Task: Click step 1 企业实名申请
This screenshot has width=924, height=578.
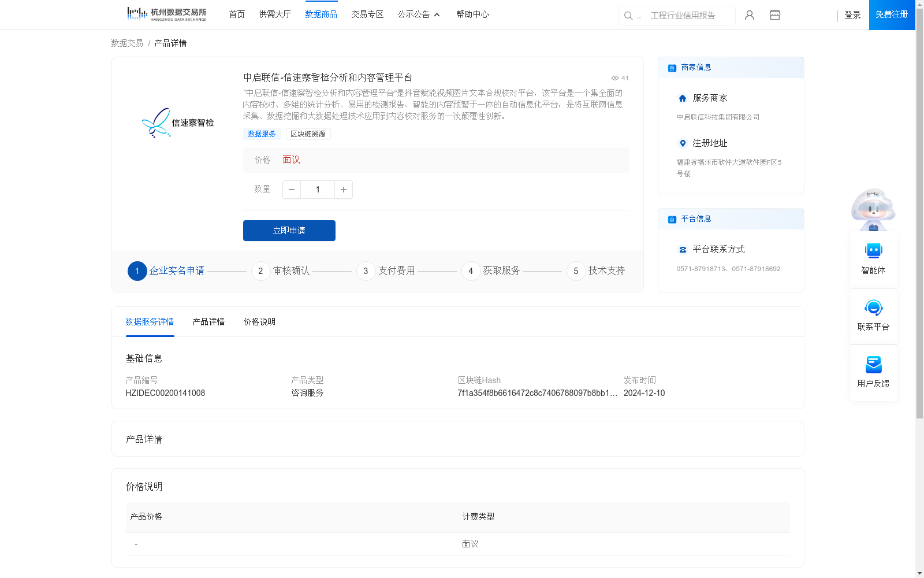Action: (x=166, y=271)
